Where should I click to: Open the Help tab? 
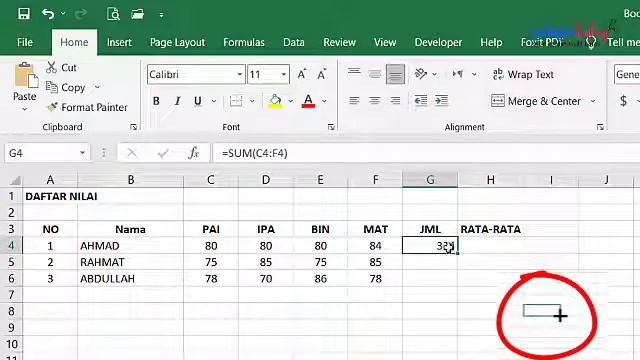[491, 42]
